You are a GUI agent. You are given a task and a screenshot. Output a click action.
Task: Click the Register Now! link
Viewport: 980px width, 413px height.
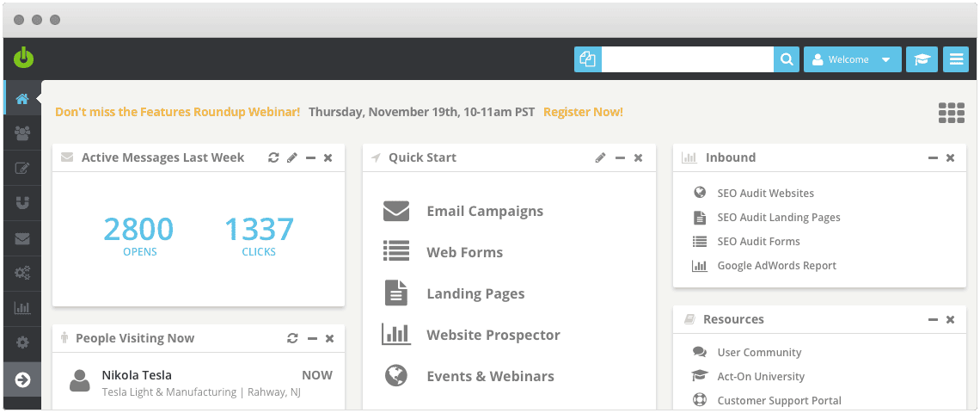pyautogui.click(x=583, y=112)
